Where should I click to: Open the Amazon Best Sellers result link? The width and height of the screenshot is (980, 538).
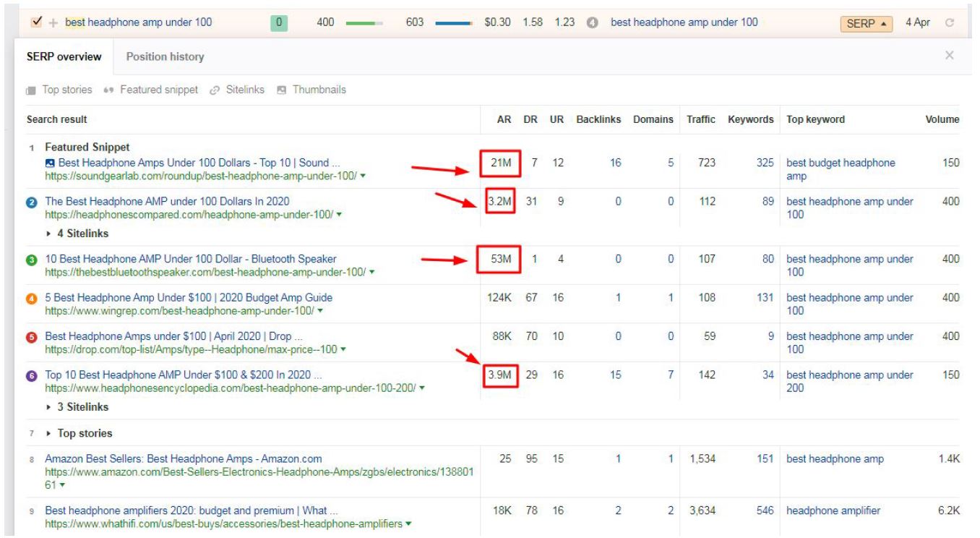(x=184, y=459)
